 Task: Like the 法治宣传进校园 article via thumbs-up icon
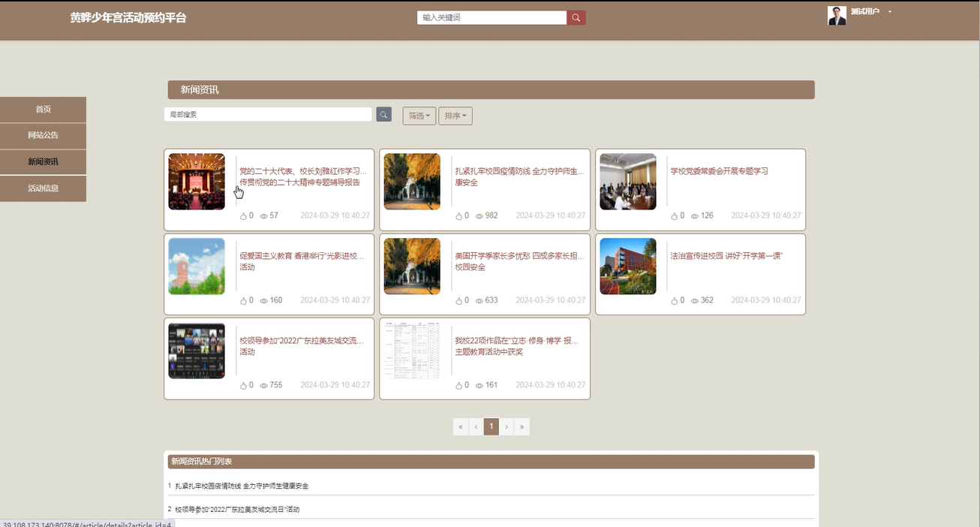(674, 300)
